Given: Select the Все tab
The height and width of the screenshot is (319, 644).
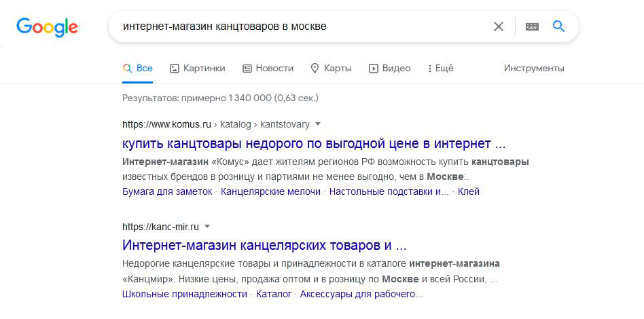Looking at the screenshot, I should coord(138,68).
